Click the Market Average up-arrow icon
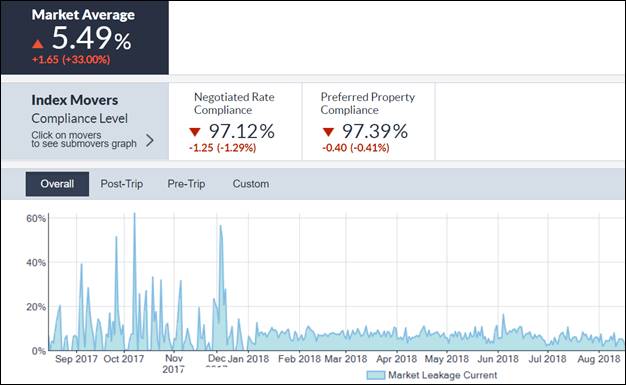Image resolution: width=626 pixels, height=385 pixels. click(x=38, y=44)
